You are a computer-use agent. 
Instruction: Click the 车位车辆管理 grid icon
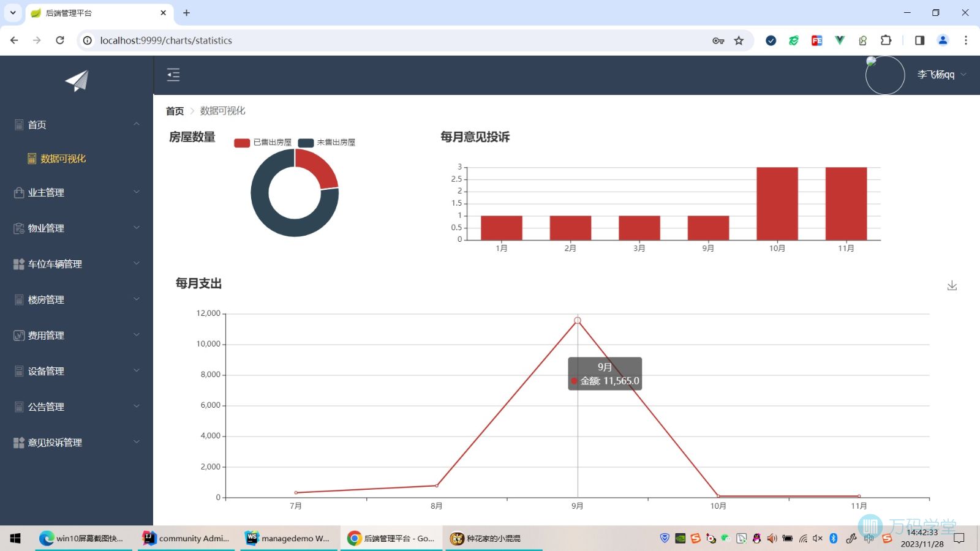tap(19, 264)
